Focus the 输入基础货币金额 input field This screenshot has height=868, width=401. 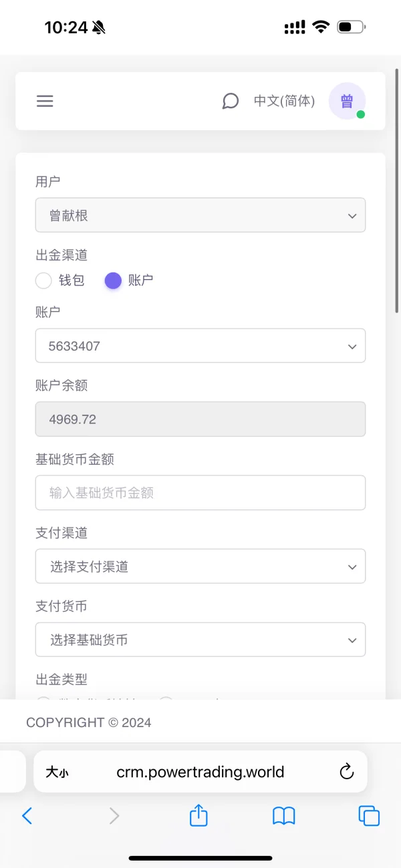(200, 493)
